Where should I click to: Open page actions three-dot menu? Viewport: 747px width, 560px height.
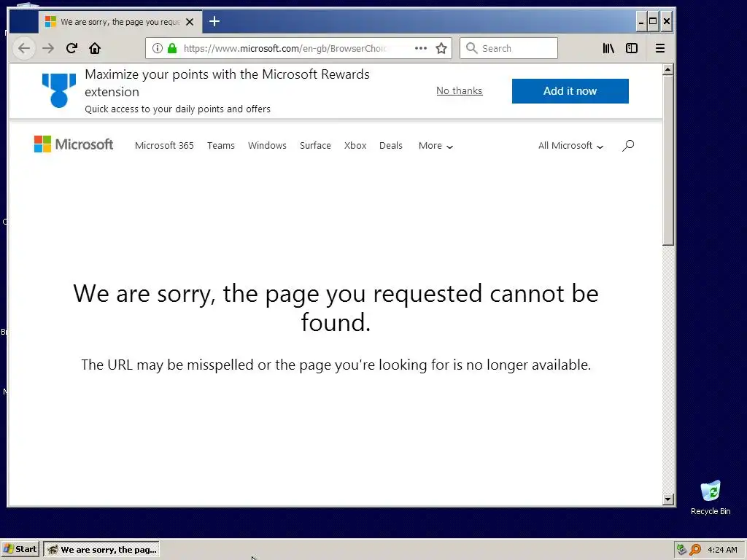pyautogui.click(x=421, y=48)
